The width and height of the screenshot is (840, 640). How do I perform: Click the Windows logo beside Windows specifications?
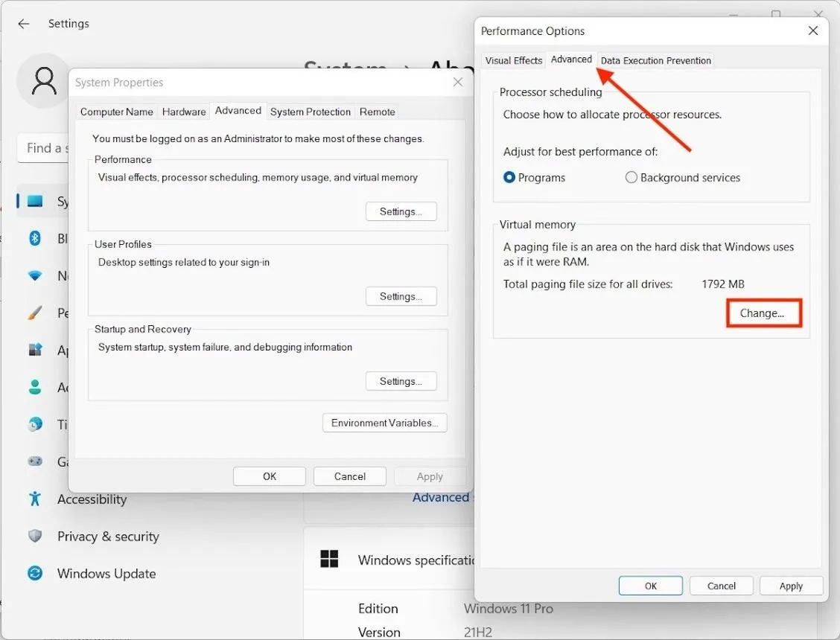click(329, 559)
